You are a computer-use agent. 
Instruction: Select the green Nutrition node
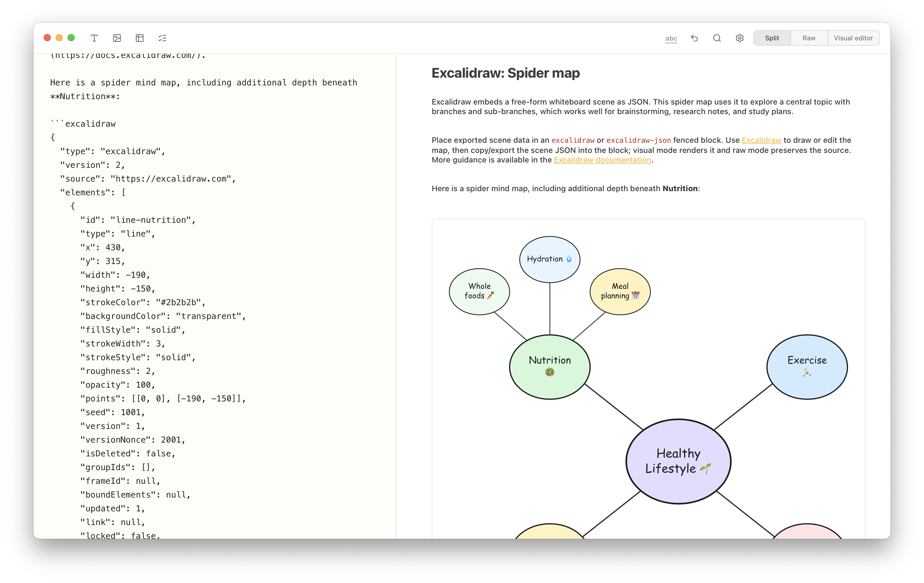tap(550, 367)
